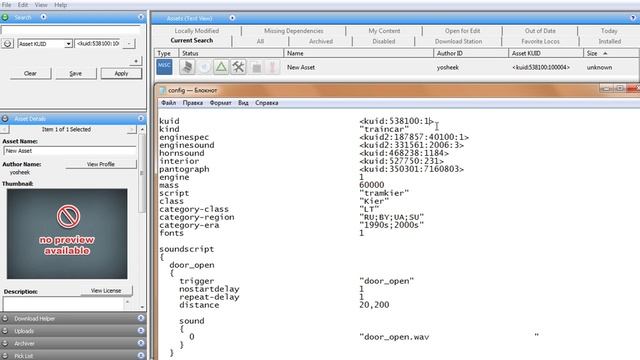This screenshot has width=640, height=360.
Task: Open Notepad's Правка menu
Action: click(x=193, y=103)
